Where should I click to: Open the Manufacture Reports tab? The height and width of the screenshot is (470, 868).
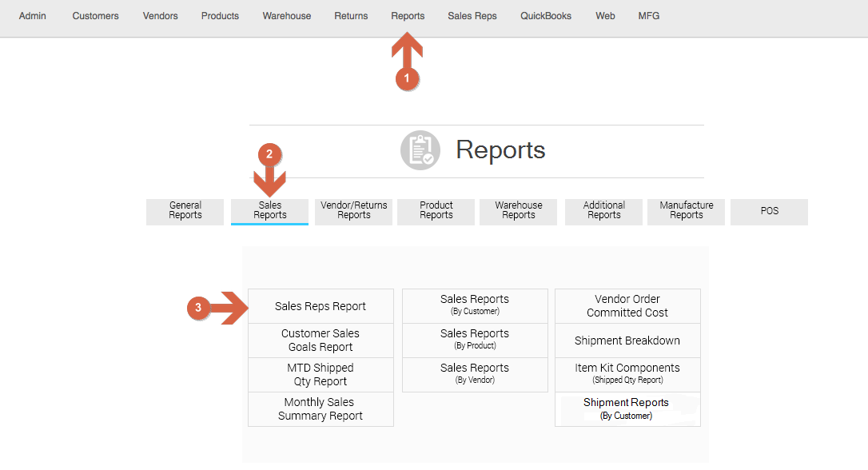(x=686, y=211)
